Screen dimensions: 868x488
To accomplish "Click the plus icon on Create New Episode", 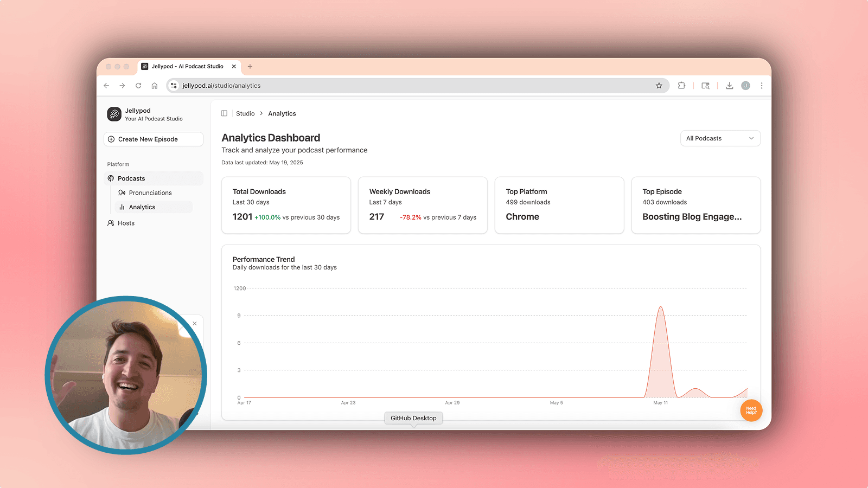I will (111, 139).
